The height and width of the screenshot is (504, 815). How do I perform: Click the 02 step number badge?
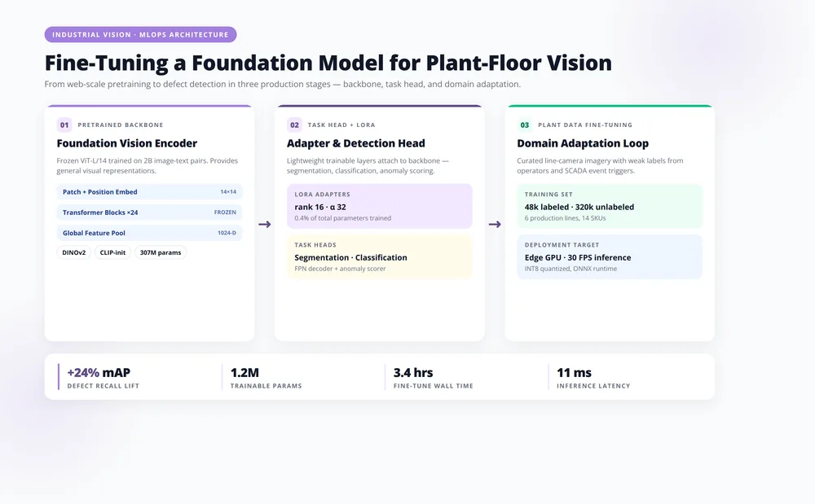click(x=294, y=125)
